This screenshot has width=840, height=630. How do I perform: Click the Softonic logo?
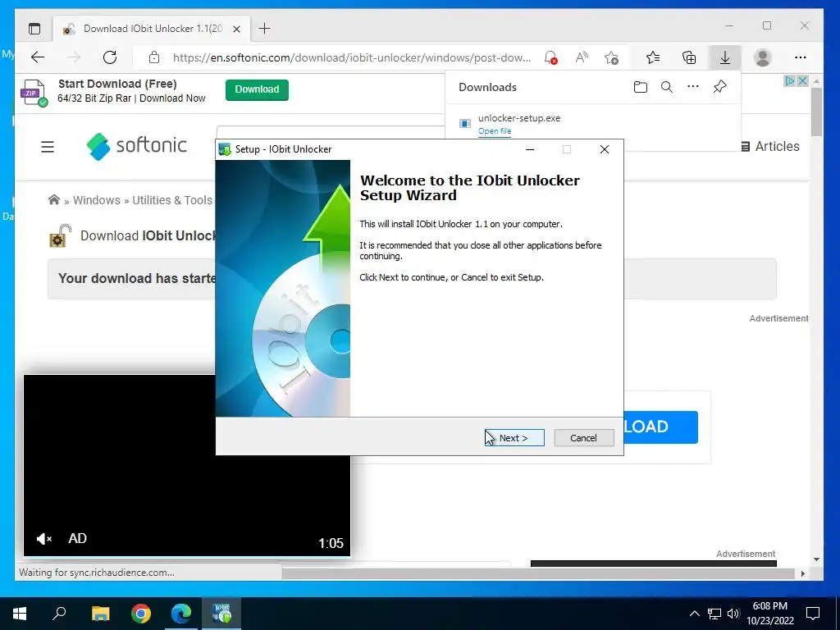pyautogui.click(x=137, y=146)
